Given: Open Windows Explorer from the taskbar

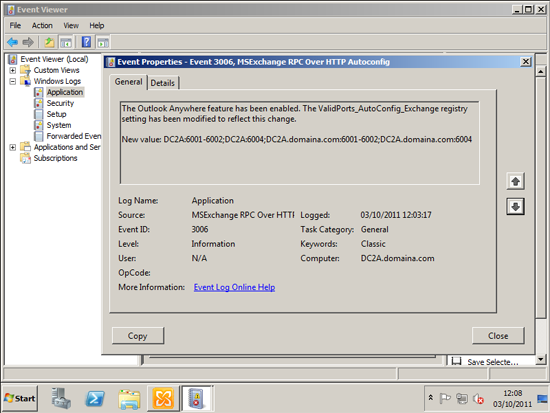Looking at the screenshot, I should coord(129,399).
